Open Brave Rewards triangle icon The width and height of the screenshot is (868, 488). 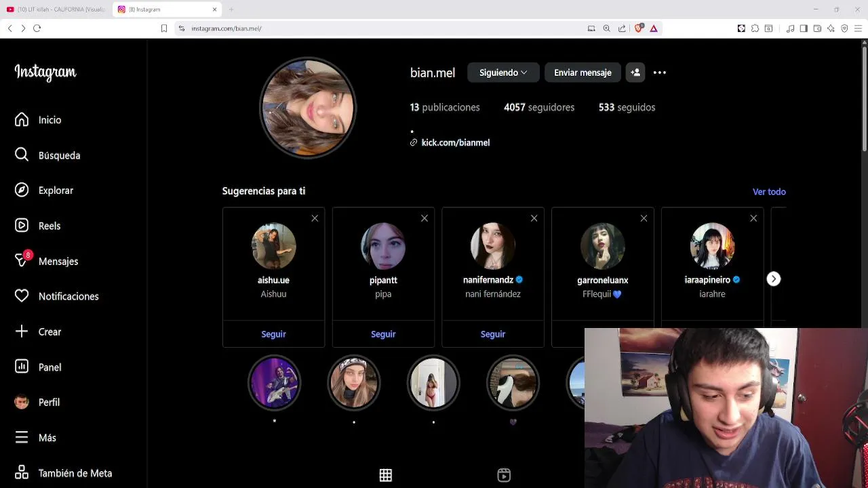654,28
